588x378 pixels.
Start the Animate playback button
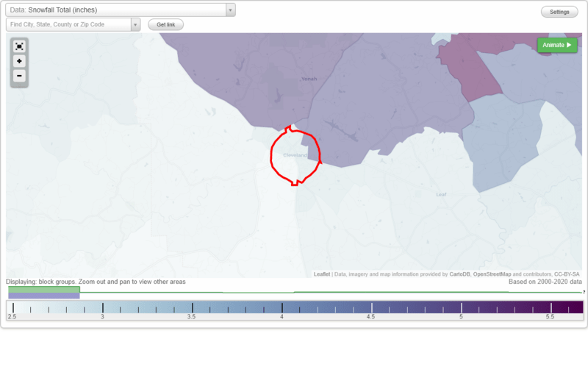click(x=557, y=45)
